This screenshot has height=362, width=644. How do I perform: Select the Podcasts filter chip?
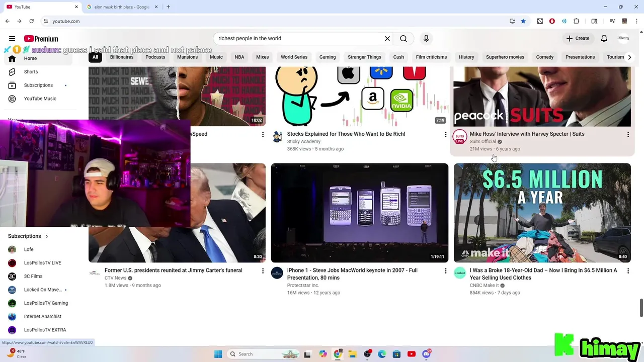pyautogui.click(x=155, y=57)
